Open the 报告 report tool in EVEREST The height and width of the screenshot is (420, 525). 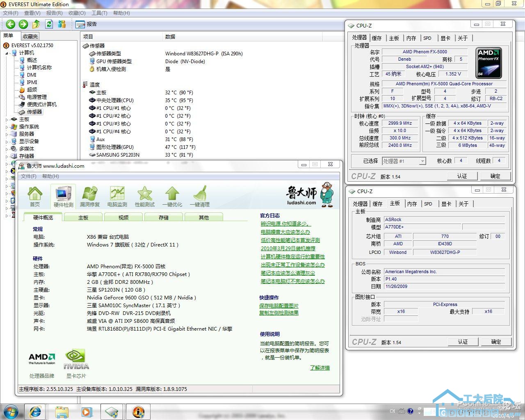click(86, 24)
